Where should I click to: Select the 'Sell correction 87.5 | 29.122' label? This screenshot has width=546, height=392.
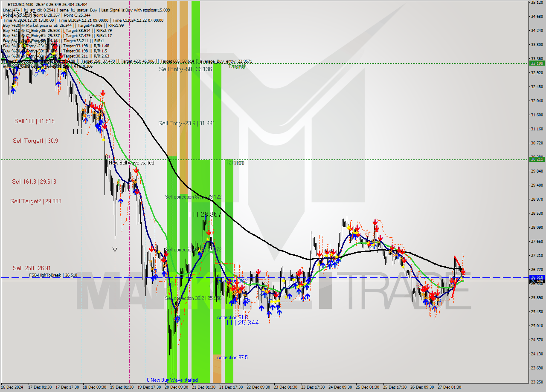193,197
